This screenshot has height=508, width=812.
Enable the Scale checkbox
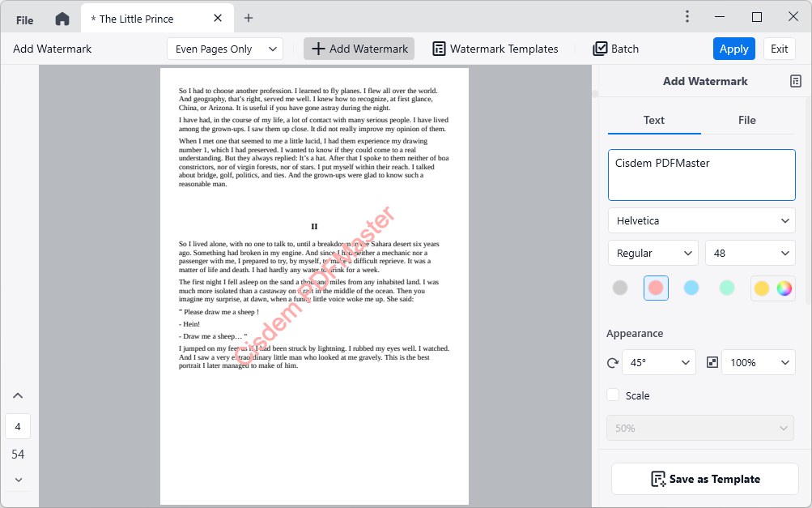tap(612, 395)
